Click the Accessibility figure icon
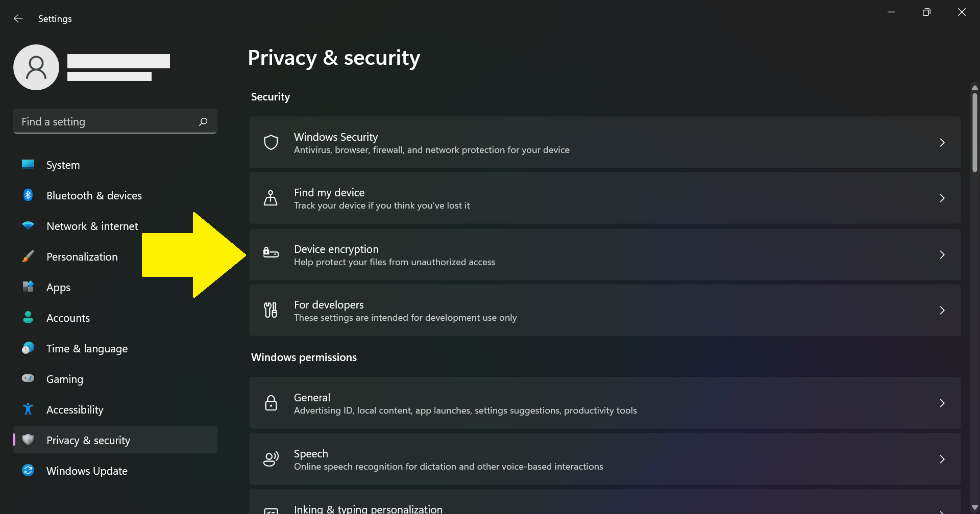The height and width of the screenshot is (514, 980). [28, 409]
